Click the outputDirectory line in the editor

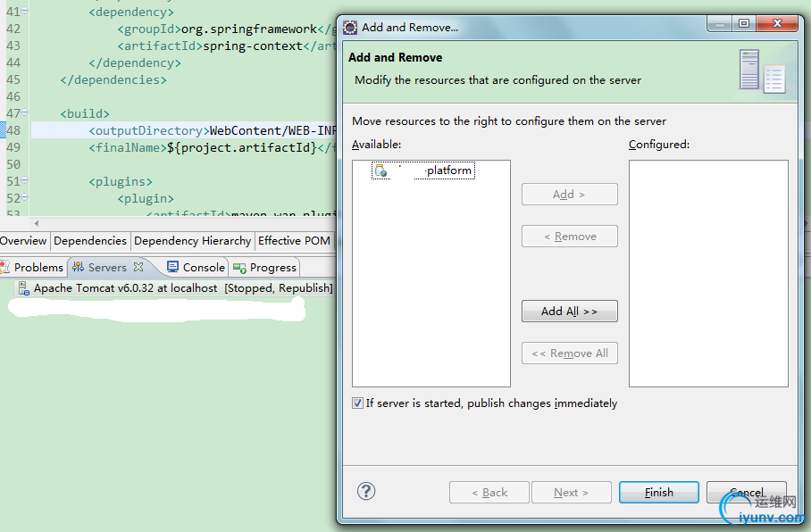(x=184, y=131)
